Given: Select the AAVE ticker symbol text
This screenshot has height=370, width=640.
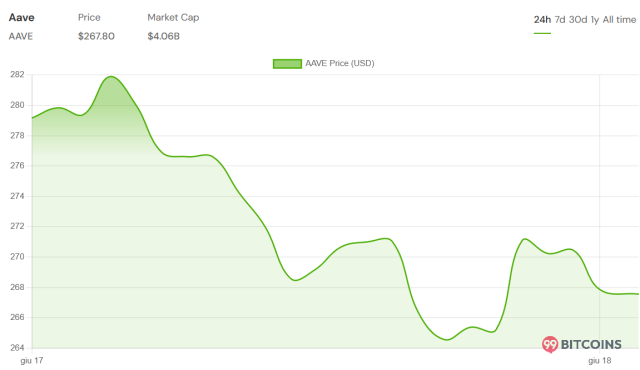Looking at the screenshot, I should (21, 36).
